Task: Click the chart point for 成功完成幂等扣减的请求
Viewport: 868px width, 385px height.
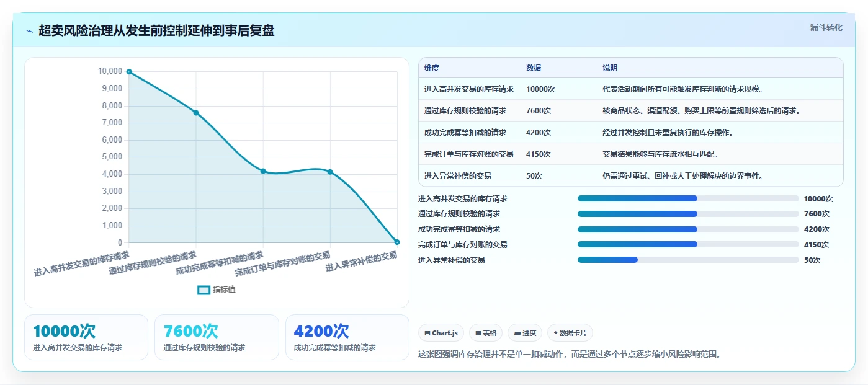Action: [263, 171]
